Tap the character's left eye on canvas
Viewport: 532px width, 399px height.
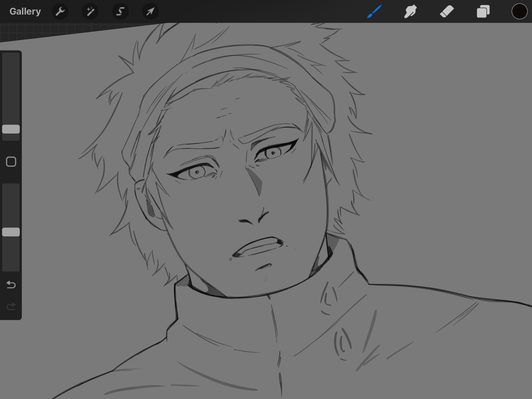[x=197, y=172]
